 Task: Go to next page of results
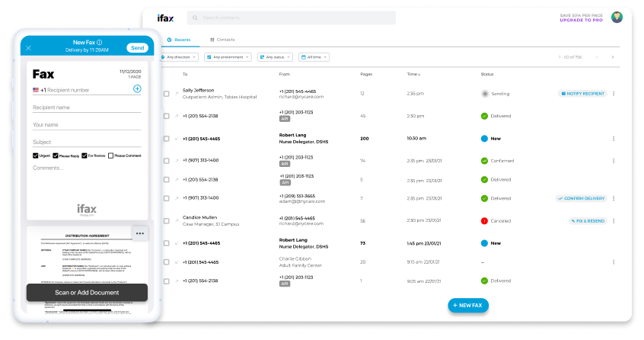point(612,57)
